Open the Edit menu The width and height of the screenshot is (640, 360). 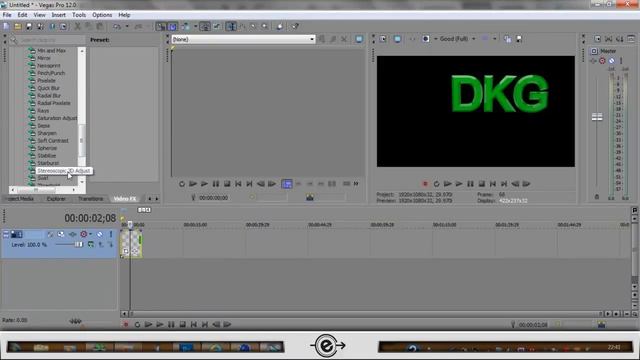[22, 15]
